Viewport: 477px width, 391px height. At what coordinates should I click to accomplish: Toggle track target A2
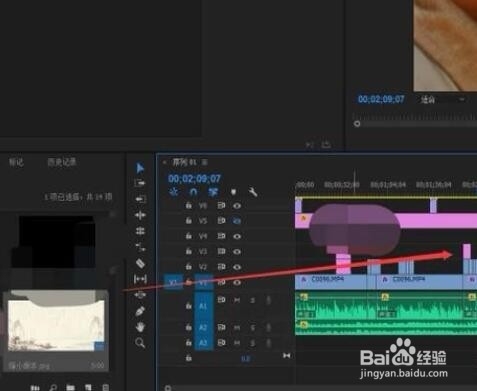203,328
